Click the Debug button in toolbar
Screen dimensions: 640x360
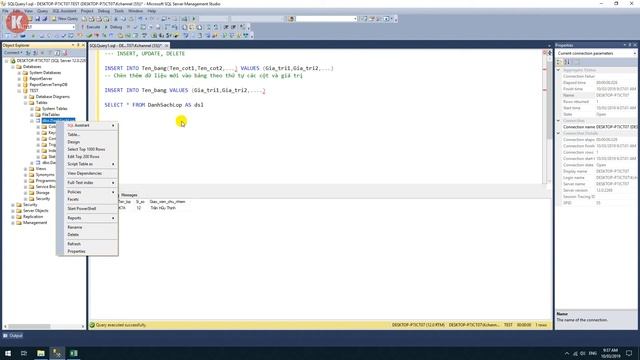(x=114, y=27)
